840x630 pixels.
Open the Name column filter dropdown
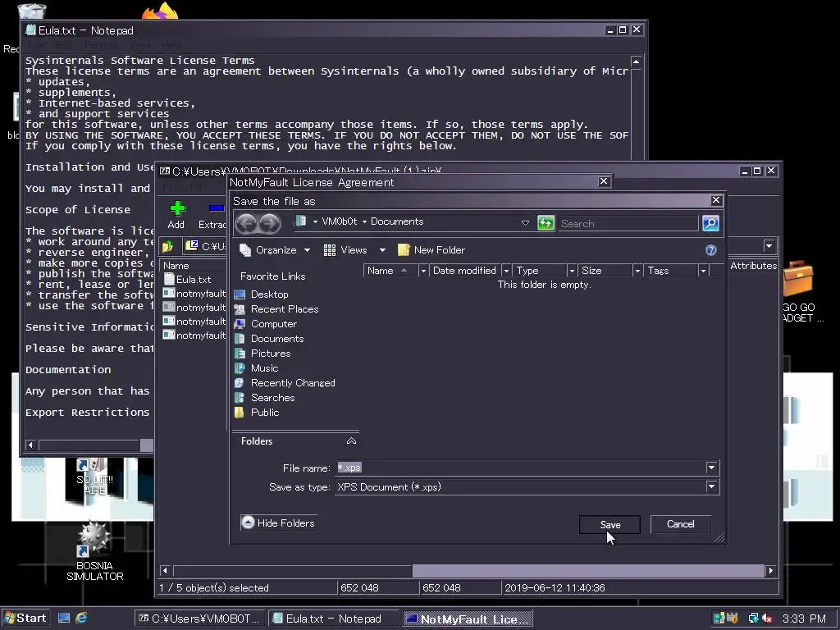422,271
